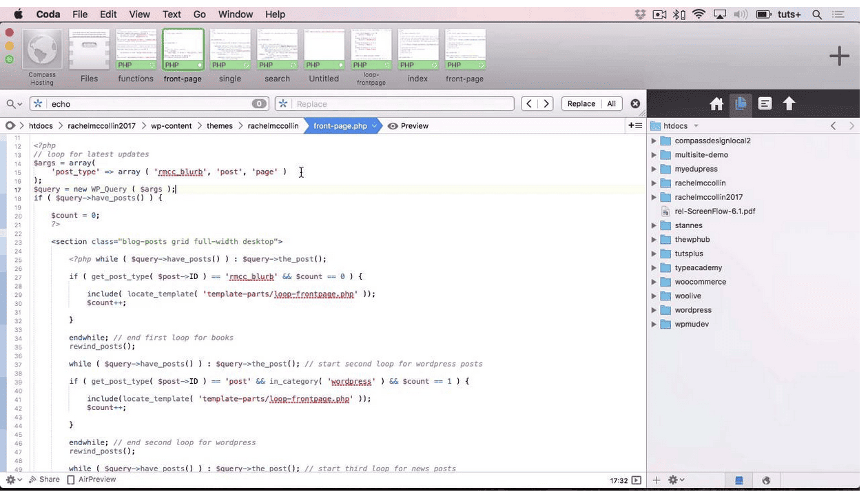This screenshot has height=503, width=868.
Task: Open the sidebar text pane
Action: click(765, 104)
